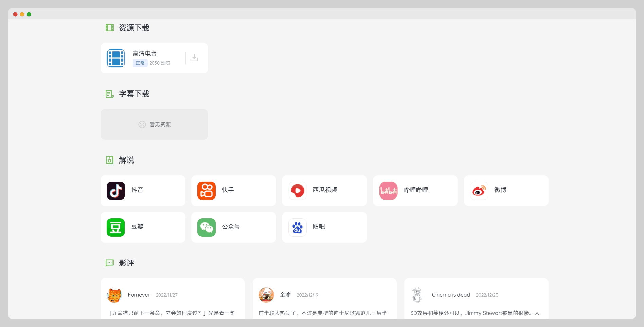This screenshot has width=644, height=327.
Task: Click the 影评 section heading
Action: coord(126,263)
